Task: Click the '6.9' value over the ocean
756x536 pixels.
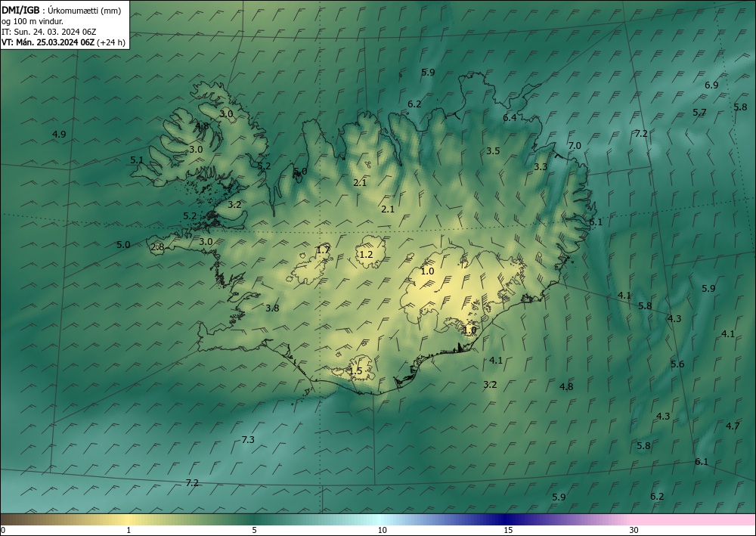Action: pos(711,85)
